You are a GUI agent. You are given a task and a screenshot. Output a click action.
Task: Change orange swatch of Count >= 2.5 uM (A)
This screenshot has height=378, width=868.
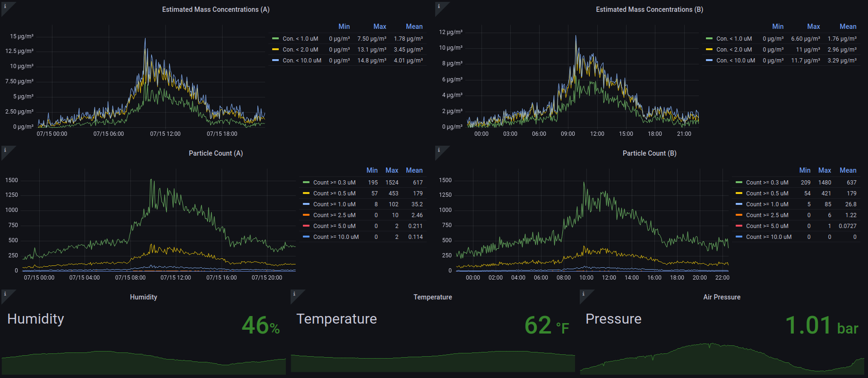(x=306, y=215)
